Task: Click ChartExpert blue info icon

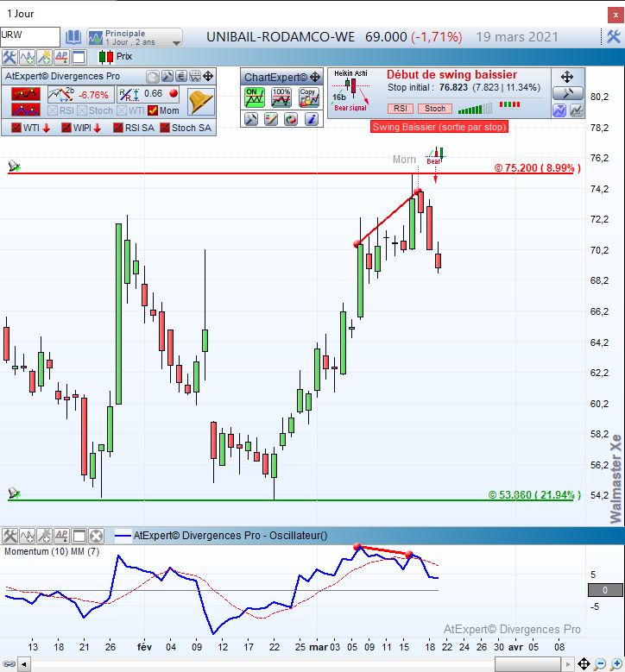Action: tap(312, 119)
